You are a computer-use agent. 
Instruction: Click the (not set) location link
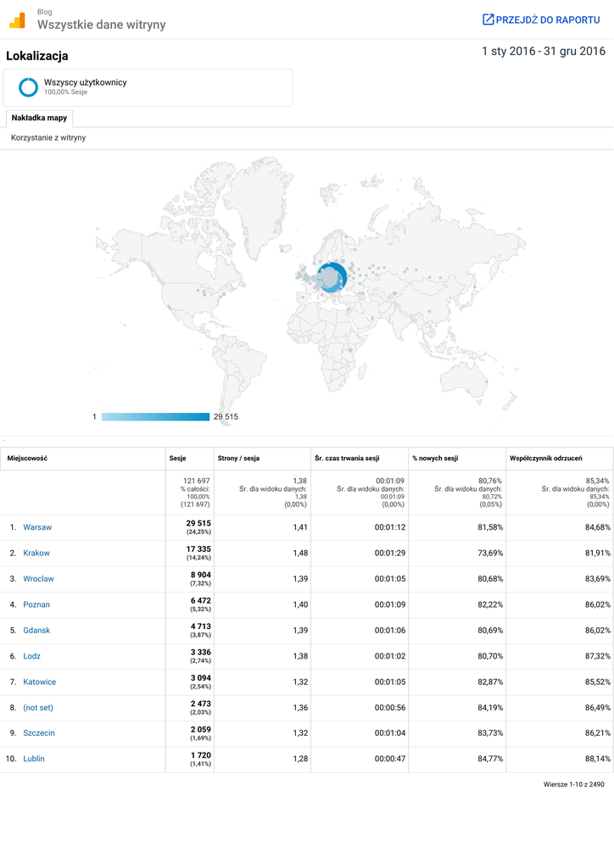click(x=38, y=707)
